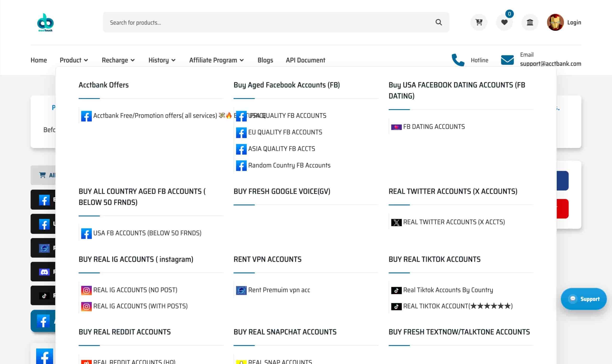
Task: Click the Acctbank logo
Action: pos(45,22)
